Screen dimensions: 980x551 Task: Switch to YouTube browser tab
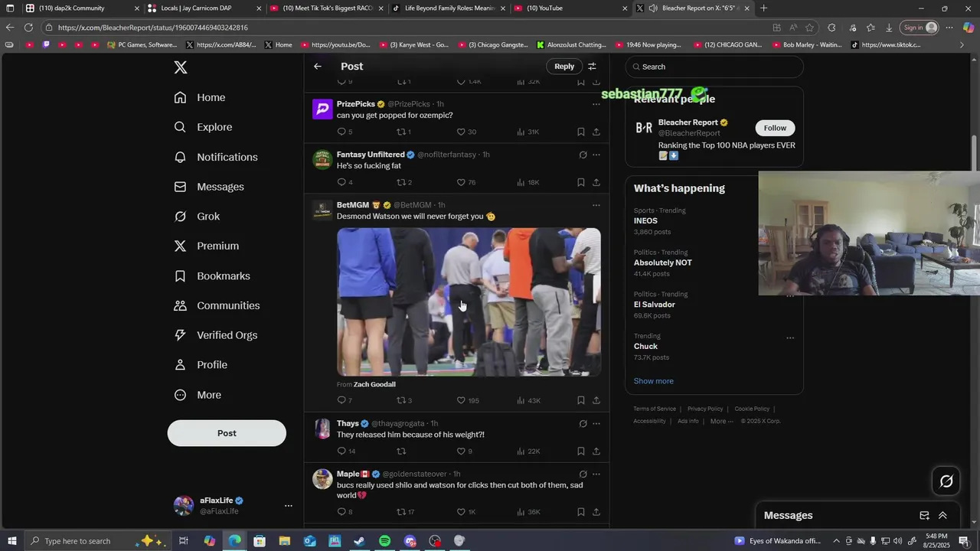click(x=570, y=8)
